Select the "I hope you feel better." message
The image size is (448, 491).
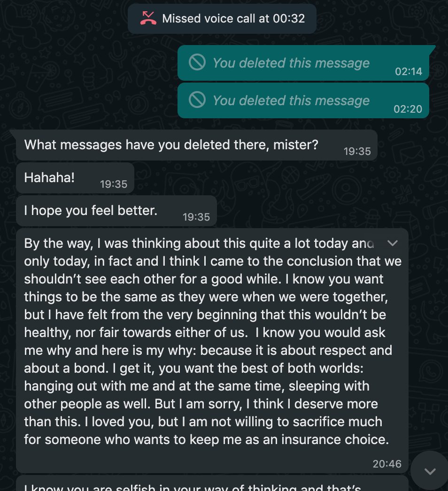(x=116, y=211)
